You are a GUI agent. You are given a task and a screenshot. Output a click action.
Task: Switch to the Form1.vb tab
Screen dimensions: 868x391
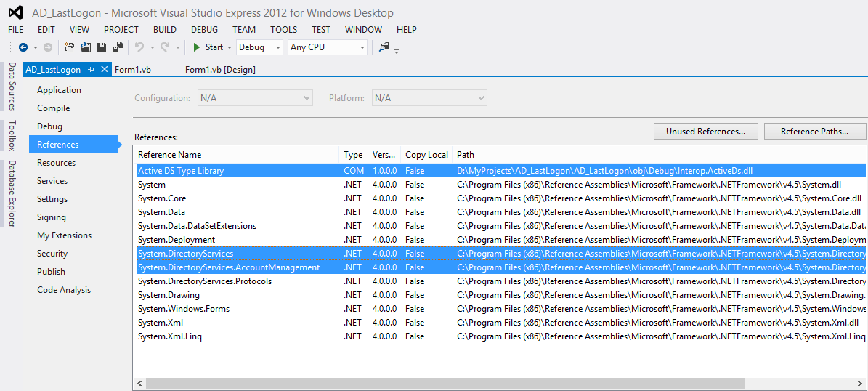133,70
